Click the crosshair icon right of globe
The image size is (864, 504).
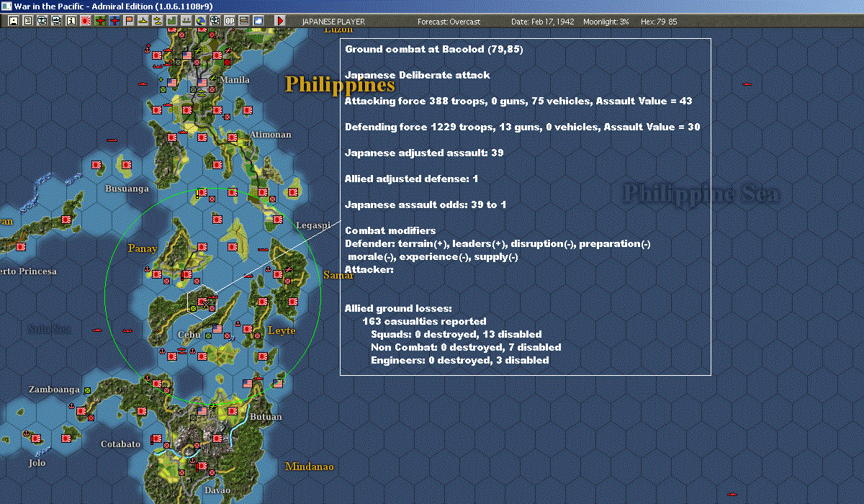215,22
